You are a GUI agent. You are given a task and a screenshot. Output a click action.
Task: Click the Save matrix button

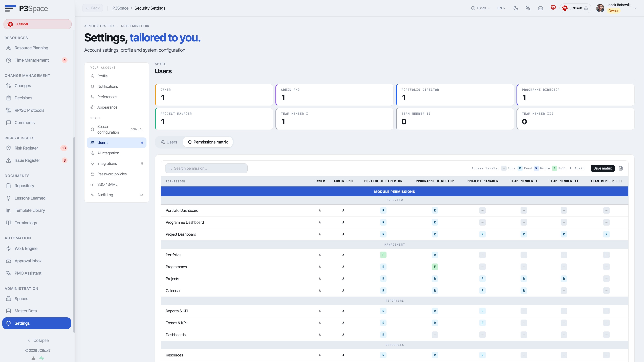[603, 168]
